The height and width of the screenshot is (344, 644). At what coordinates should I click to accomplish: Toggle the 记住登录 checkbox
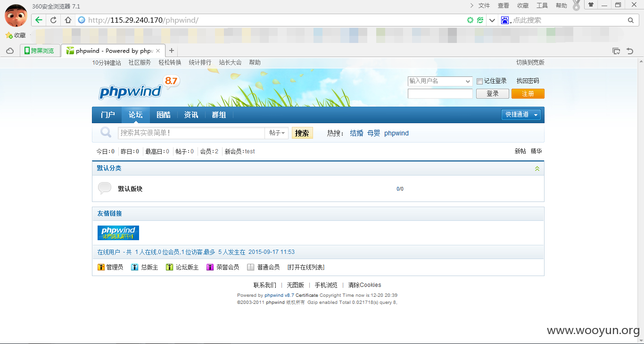coord(479,81)
